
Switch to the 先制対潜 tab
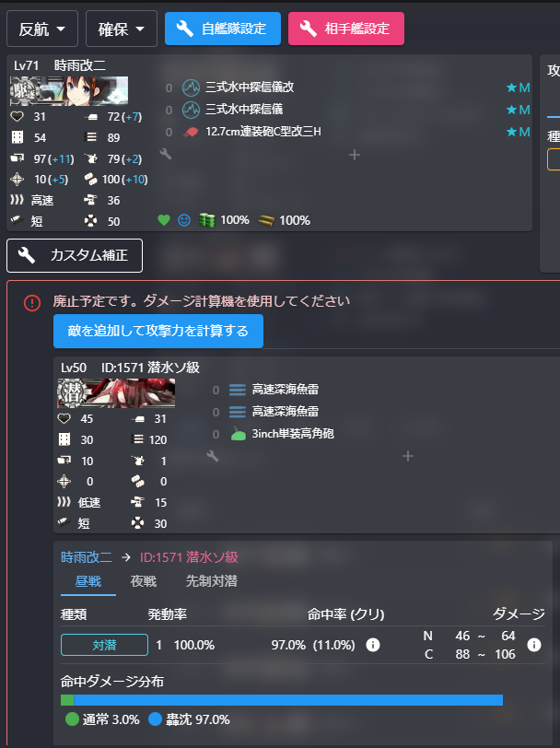click(x=212, y=581)
